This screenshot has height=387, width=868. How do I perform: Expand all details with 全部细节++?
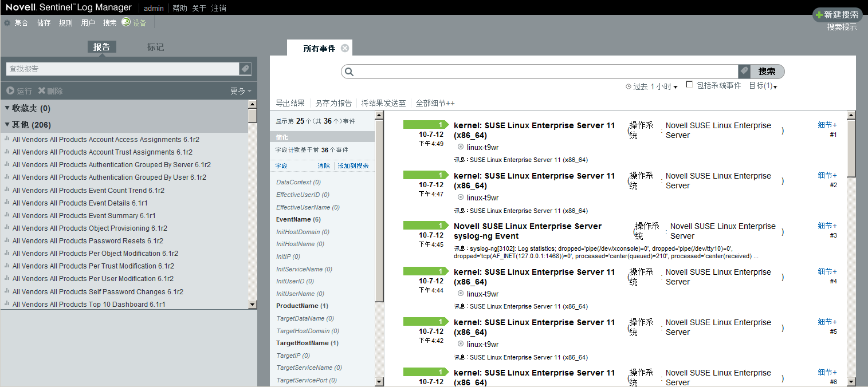435,103
